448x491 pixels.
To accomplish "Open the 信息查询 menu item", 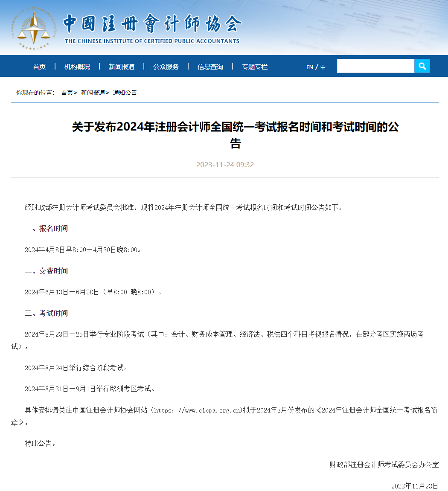I will 210,67.
